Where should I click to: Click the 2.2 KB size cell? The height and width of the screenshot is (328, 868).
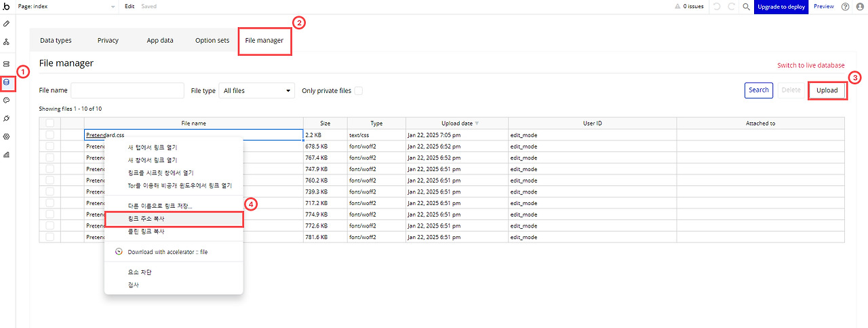coord(325,134)
